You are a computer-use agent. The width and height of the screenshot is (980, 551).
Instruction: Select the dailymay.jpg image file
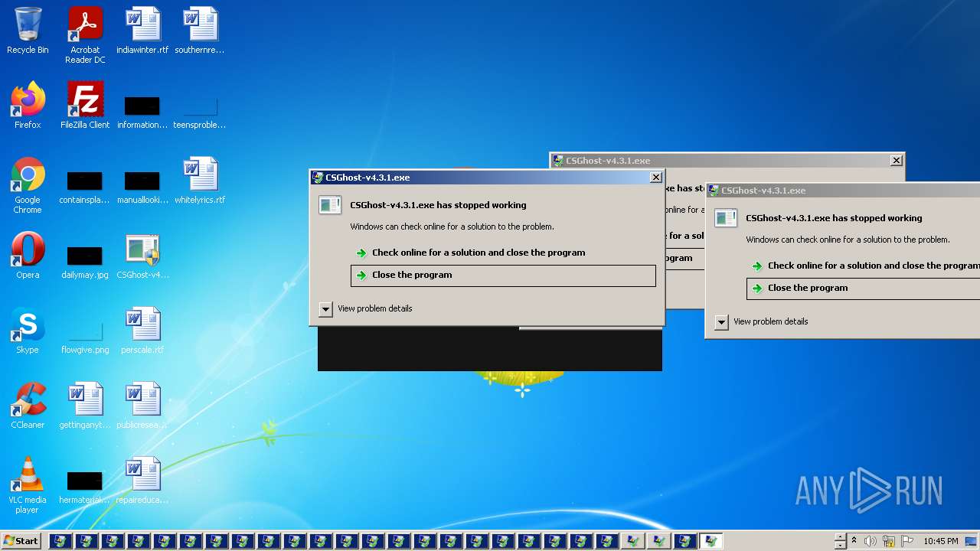85,262
